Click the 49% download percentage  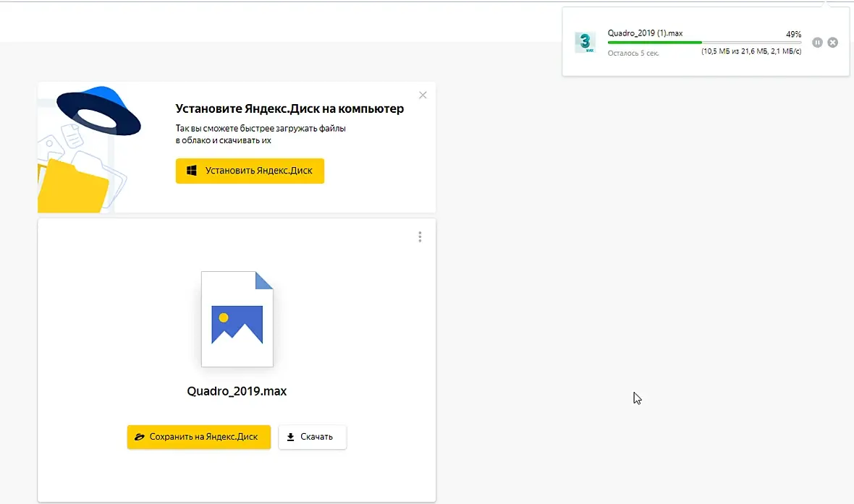tap(793, 34)
